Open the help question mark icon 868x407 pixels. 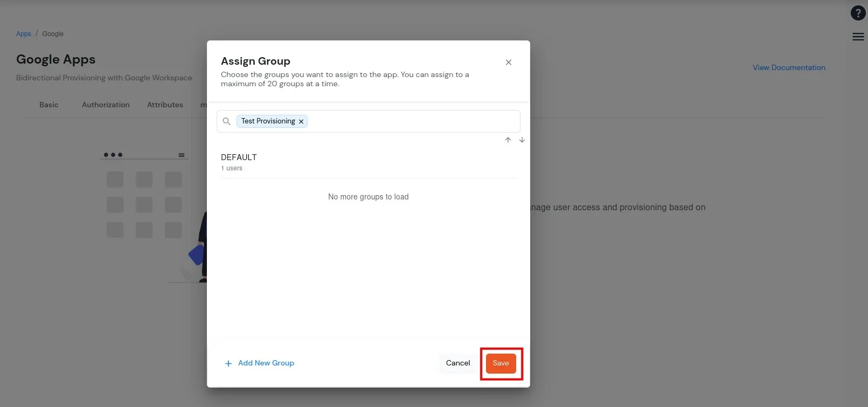point(858,13)
